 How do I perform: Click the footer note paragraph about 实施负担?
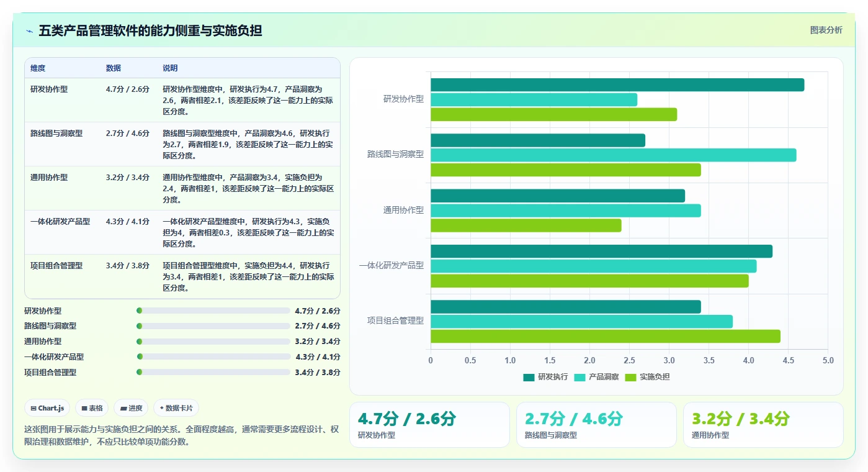pos(182,436)
